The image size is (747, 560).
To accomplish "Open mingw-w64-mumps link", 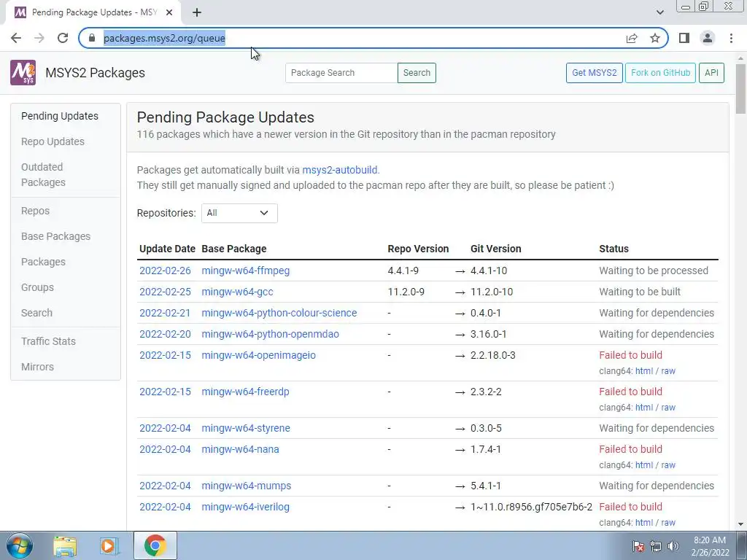I will [x=247, y=486].
